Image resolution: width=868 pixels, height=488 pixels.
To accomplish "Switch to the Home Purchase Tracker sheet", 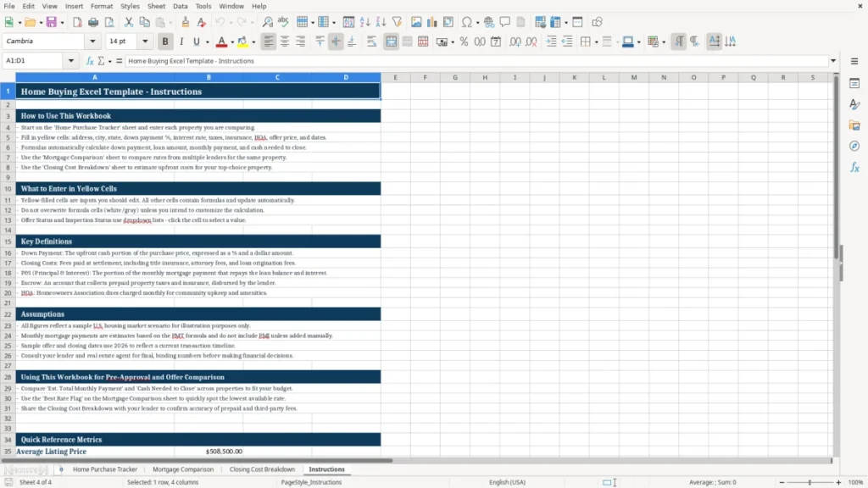I will [105, 469].
